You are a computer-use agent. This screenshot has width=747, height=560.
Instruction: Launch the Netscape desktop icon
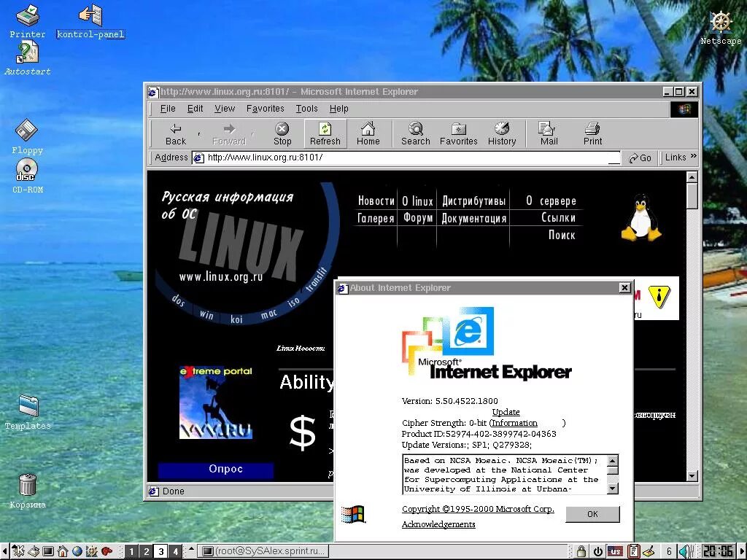(721, 28)
